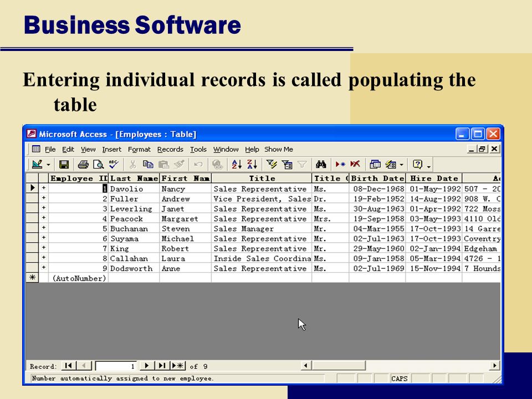
Task: Click the horizontal scrollbar left arrow
Action: pos(306,366)
